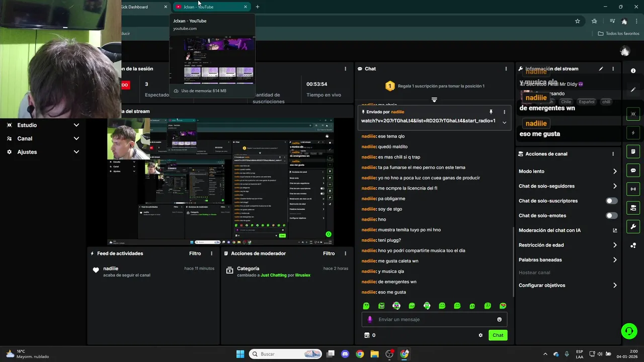Open Todos los favoritos bookmarks folder

[x=618, y=34]
